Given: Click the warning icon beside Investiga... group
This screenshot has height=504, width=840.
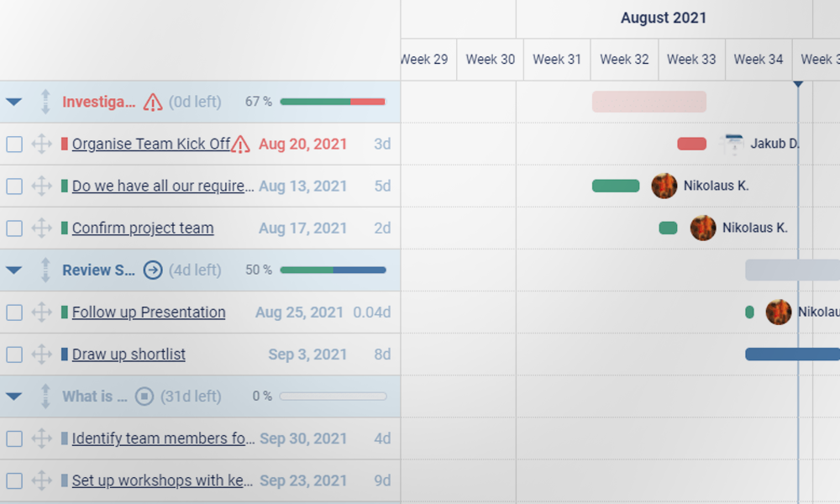Looking at the screenshot, I should coord(152,102).
